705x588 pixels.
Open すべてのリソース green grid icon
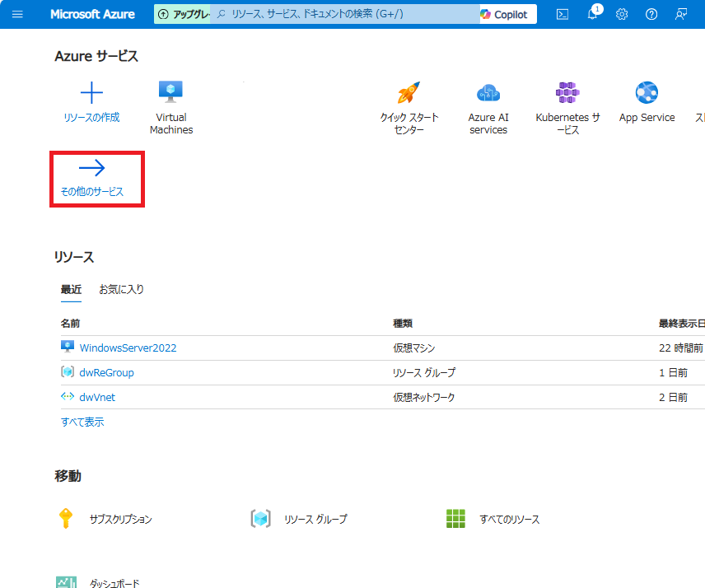pyautogui.click(x=455, y=519)
